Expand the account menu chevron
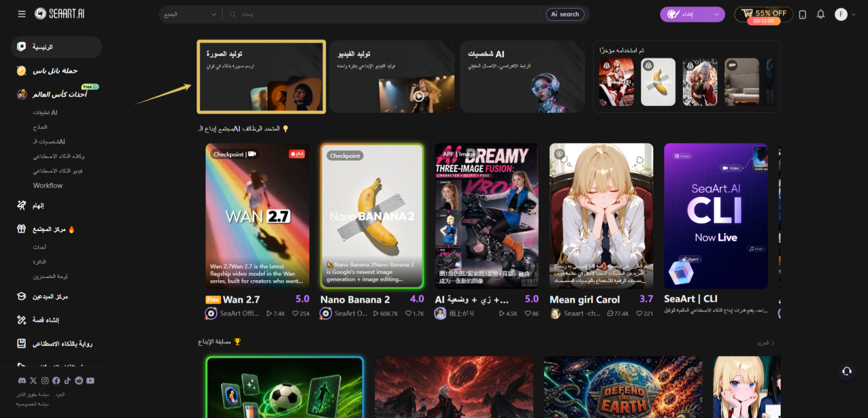 click(x=854, y=14)
